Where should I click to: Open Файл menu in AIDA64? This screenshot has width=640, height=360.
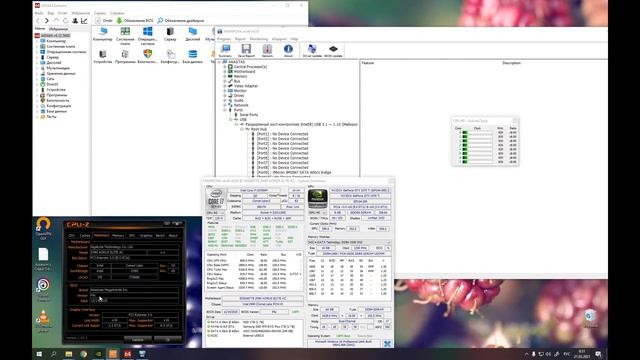[39, 13]
